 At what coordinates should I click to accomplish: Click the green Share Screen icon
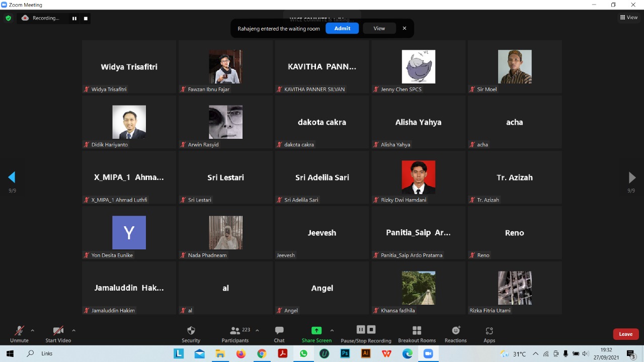click(316, 330)
